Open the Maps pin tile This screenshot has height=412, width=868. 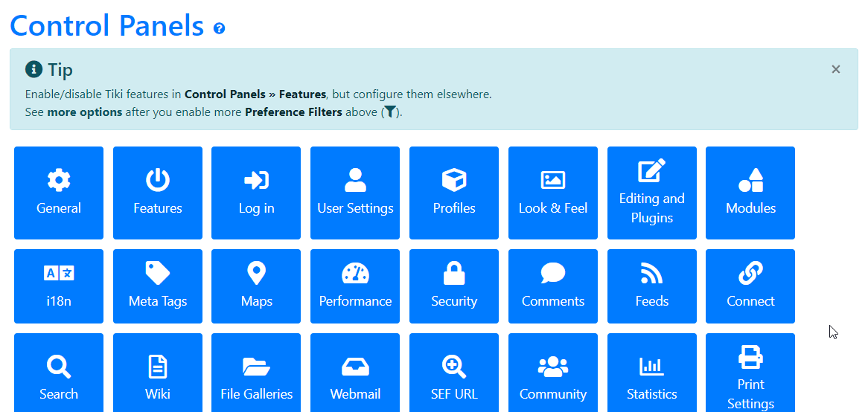tap(256, 286)
